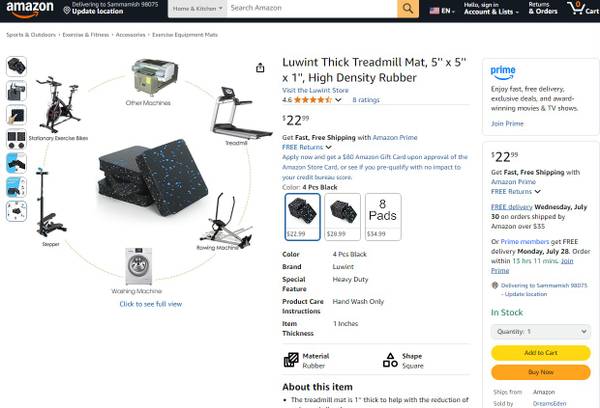Open Account & Lists menu

click(x=491, y=8)
